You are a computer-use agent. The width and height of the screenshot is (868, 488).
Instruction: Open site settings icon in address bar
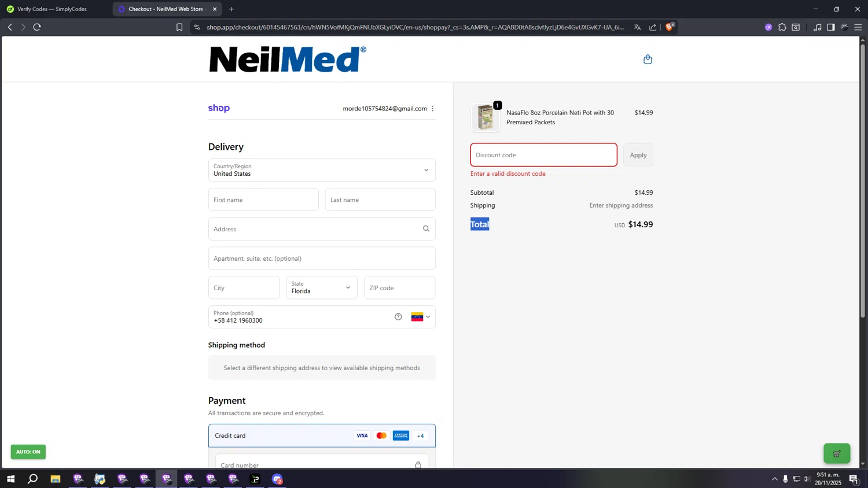coord(197,27)
